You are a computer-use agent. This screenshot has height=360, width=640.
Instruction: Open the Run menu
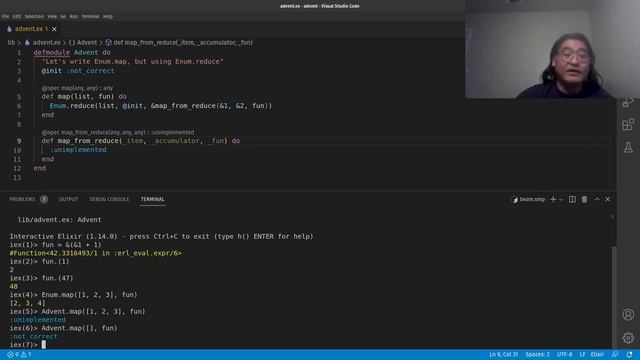74,17
